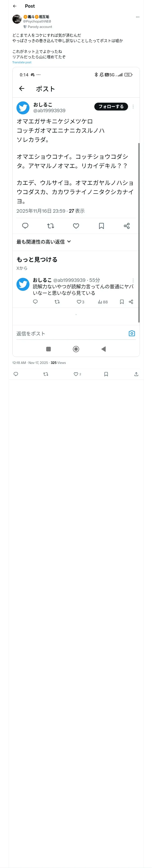Click the Parody account label
Viewport: 152px width, 868px height.
(x=40, y=27)
